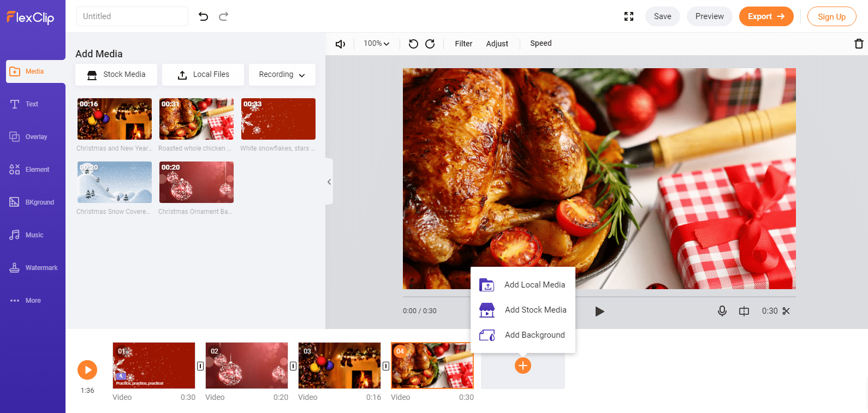
Task: Click the rotate left icon
Action: pyautogui.click(x=413, y=44)
